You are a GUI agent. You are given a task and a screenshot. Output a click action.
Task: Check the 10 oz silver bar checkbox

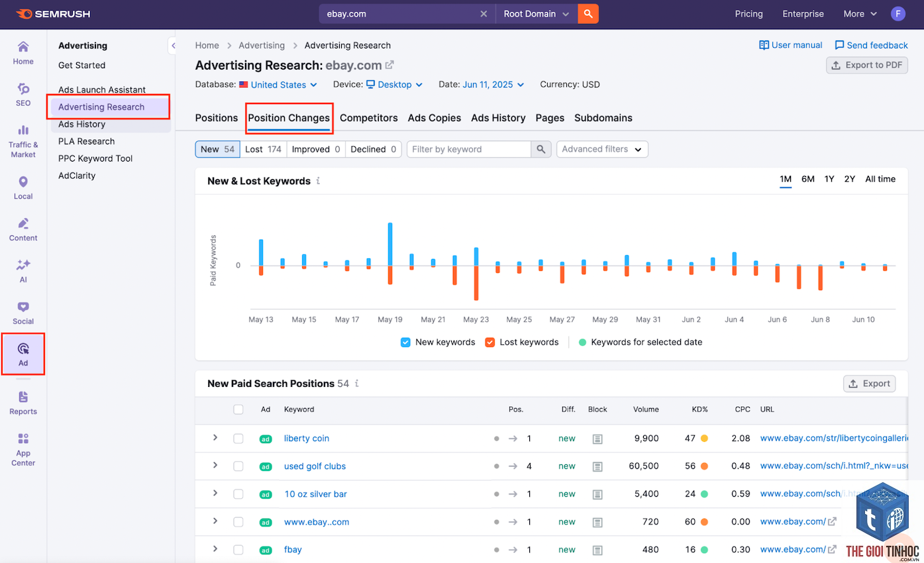tap(238, 494)
